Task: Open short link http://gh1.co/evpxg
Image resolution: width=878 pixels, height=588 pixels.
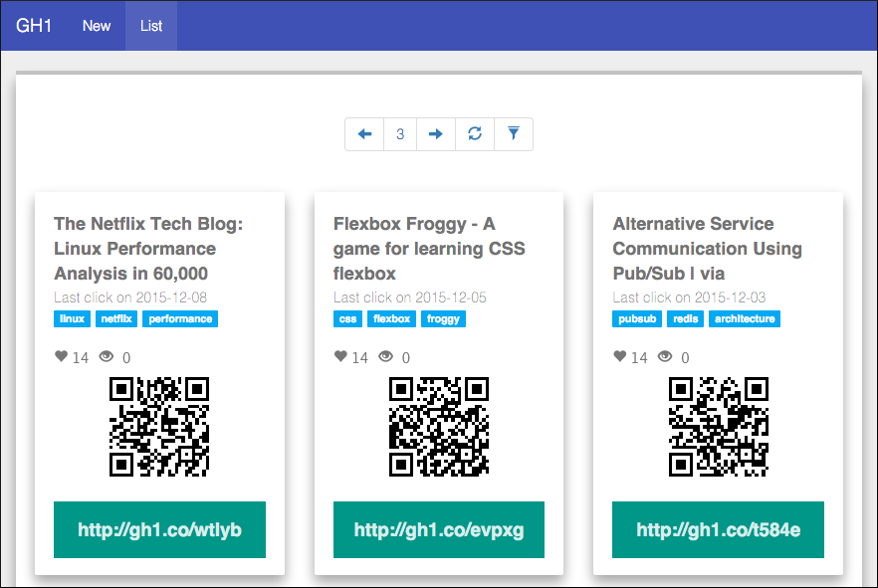Action: point(439,530)
